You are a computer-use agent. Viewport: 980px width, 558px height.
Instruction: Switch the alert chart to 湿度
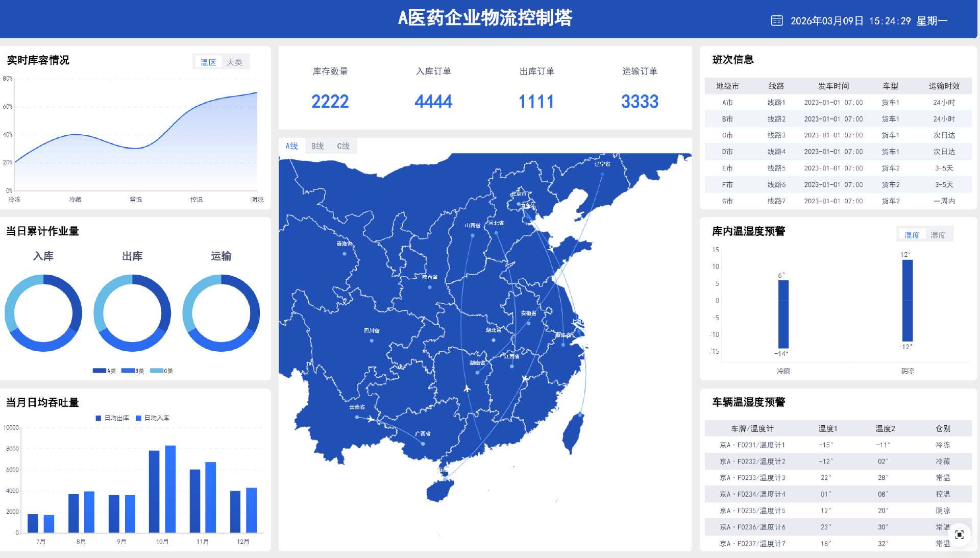(x=938, y=235)
